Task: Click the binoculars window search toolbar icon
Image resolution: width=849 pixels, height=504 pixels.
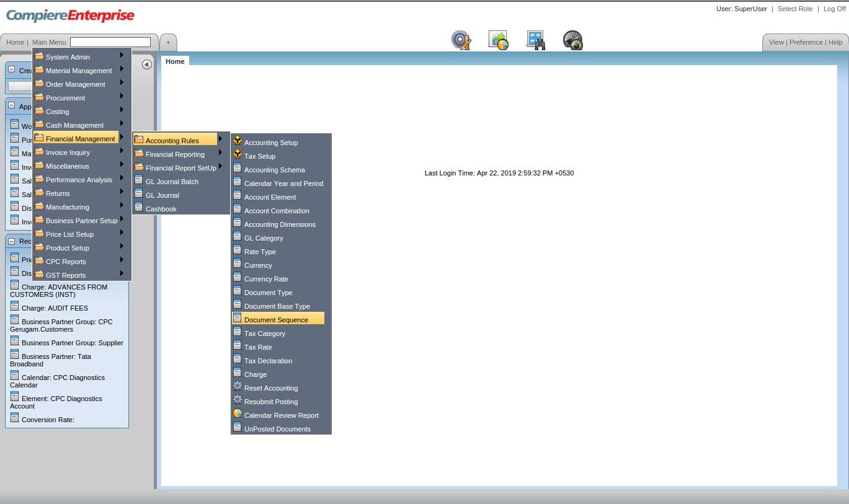Action: coord(536,40)
